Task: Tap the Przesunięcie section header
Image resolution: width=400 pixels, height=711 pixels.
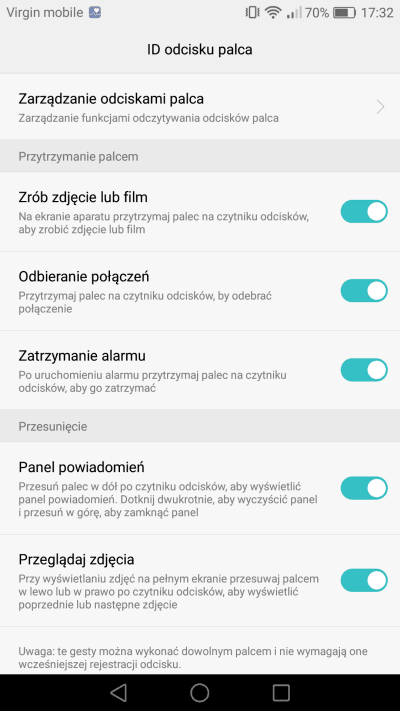Action: tap(200, 426)
